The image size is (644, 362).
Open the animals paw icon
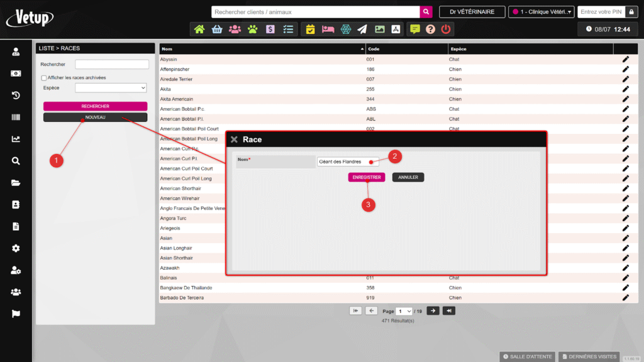point(252,29)
